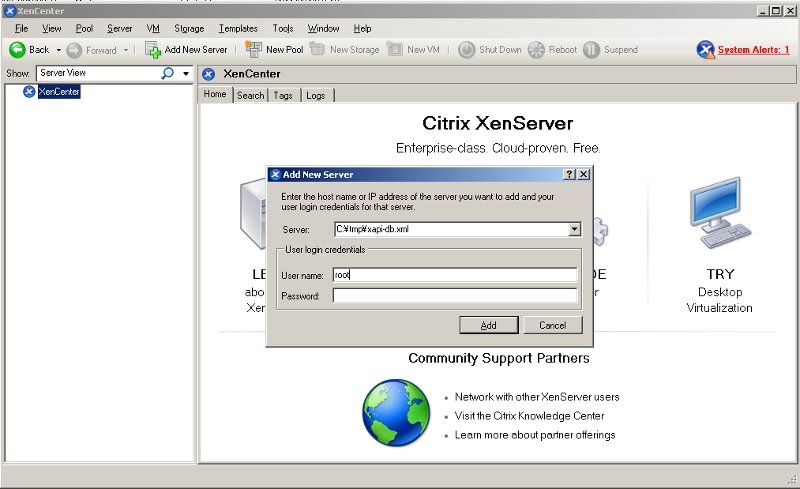Click the Password input field
This screenshot has width=800, height=489.
coord(455,295)
